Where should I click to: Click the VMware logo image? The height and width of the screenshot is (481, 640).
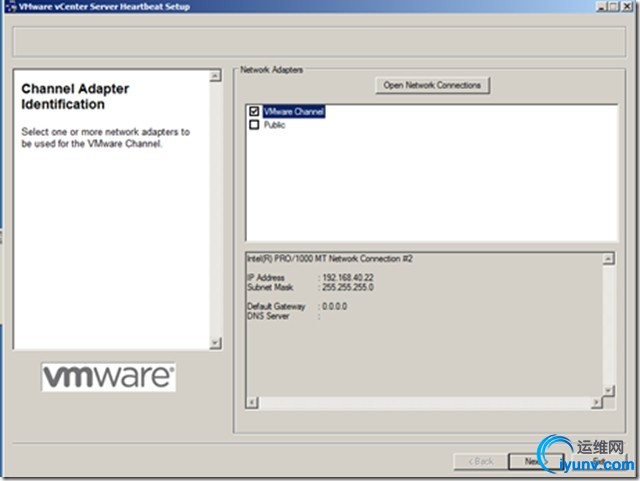point(109,377)
